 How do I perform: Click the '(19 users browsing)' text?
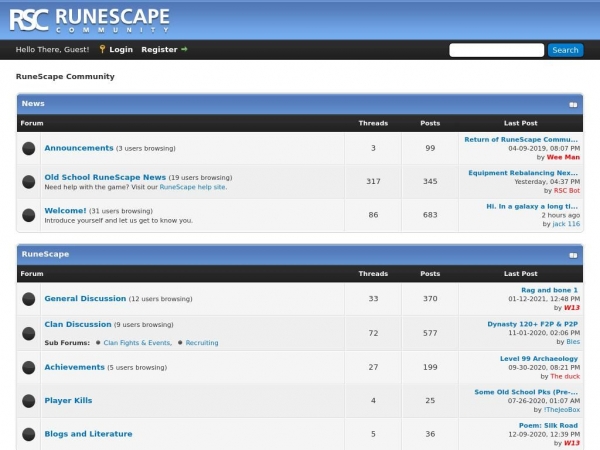pos(200,178)
